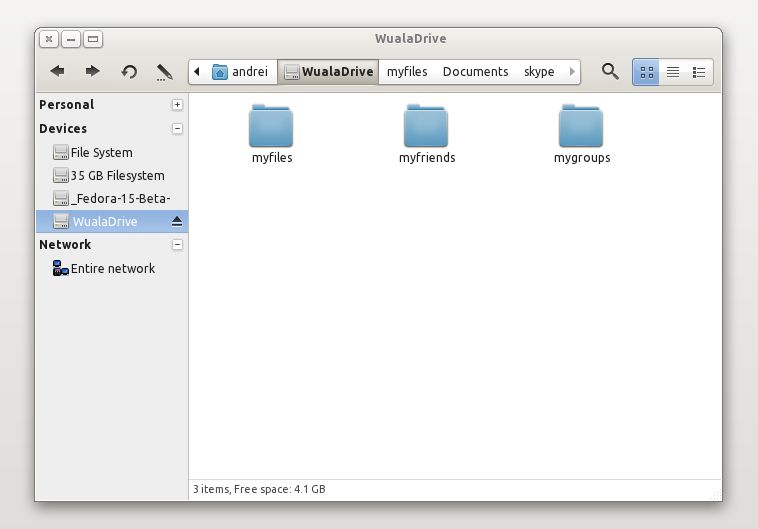Click the Personal section heading
This screenshot has width=758, height=529.
tap(67, 104)
